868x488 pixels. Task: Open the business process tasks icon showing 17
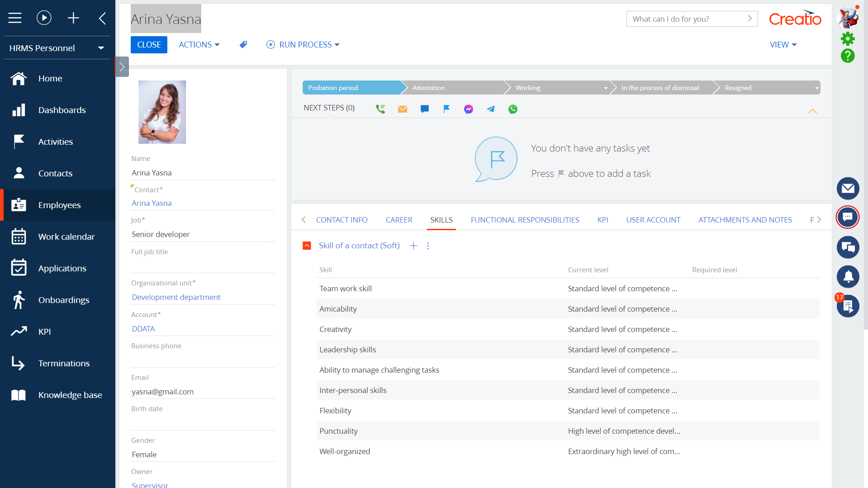tap(848, 306)
